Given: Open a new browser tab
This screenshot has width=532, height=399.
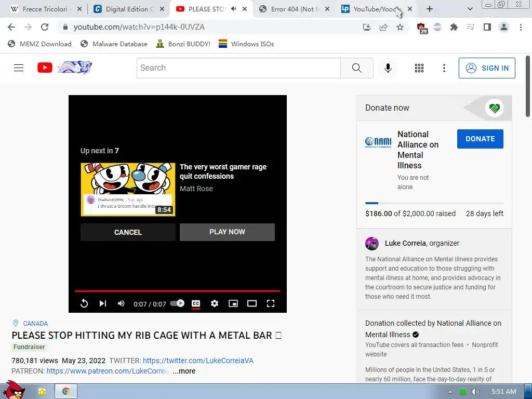Looking at the screenshot, I should tap(430, 9).
